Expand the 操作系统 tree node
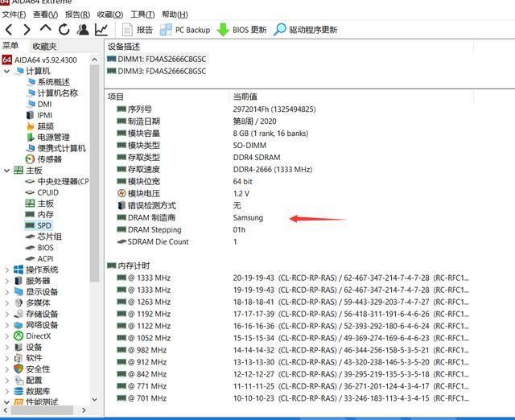The image size is (515, 420). (7, 270)
